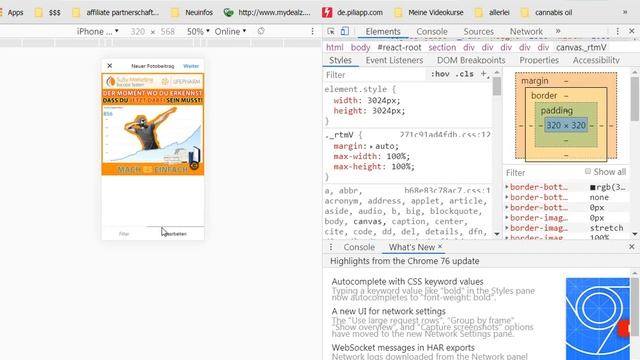This screenshot has height=360, width=640.
Task: Open device toolbar more options menu
Action: [x=313, y=31]
